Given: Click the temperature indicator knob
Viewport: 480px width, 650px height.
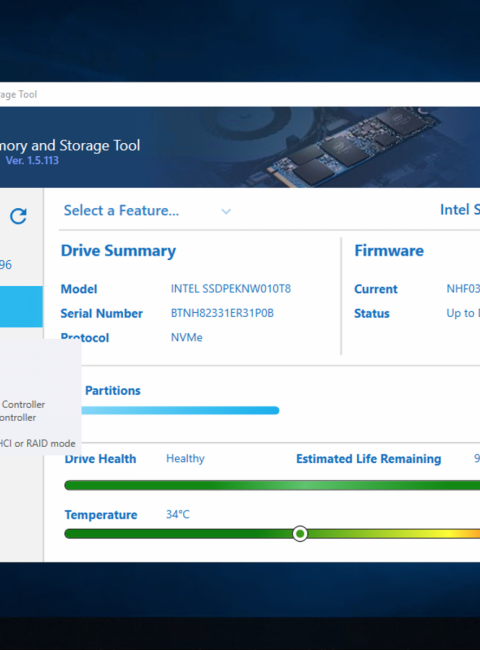Looking at the screenshot, I should click(x=300, y=534).
